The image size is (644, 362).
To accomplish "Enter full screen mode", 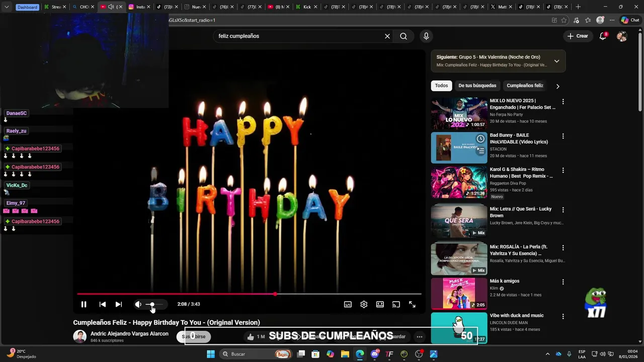I will (x=412, y=304).
